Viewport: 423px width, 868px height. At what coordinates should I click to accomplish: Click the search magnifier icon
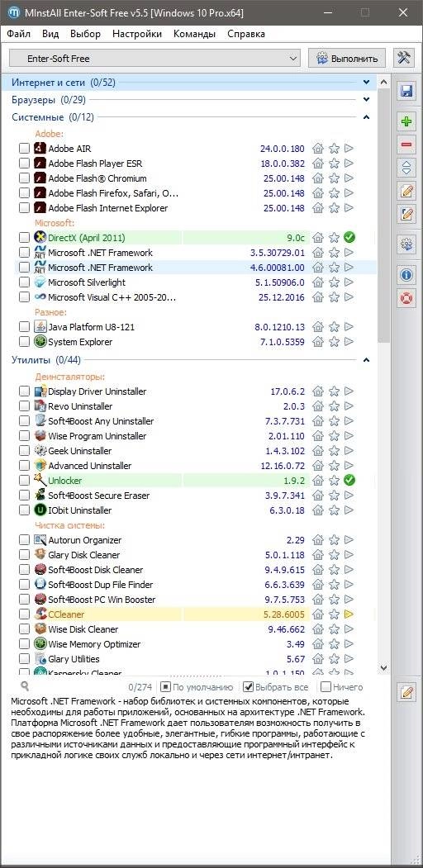(x=24, y=687)
